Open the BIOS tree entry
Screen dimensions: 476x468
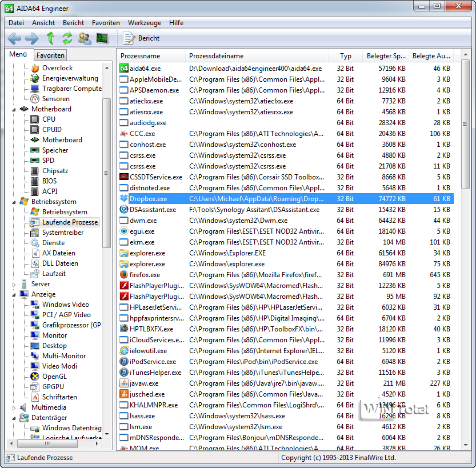pyautogui.click(x=49, y=181)
